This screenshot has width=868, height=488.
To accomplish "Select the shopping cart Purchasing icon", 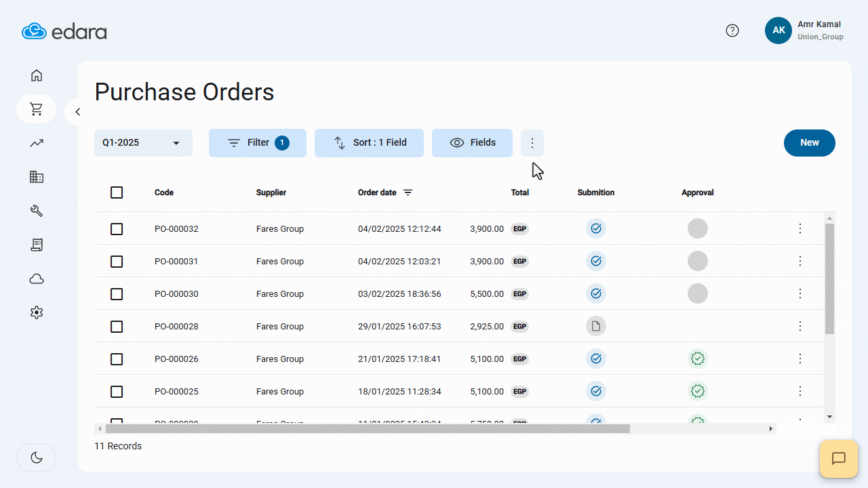I will (x=37, y=109).
